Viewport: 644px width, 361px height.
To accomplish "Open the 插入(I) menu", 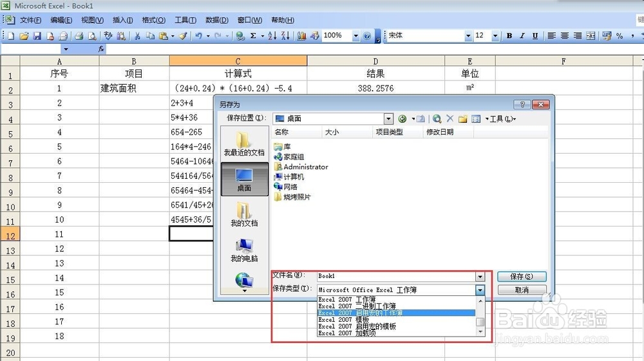I will pyautogui.click(x=122, y=20).
